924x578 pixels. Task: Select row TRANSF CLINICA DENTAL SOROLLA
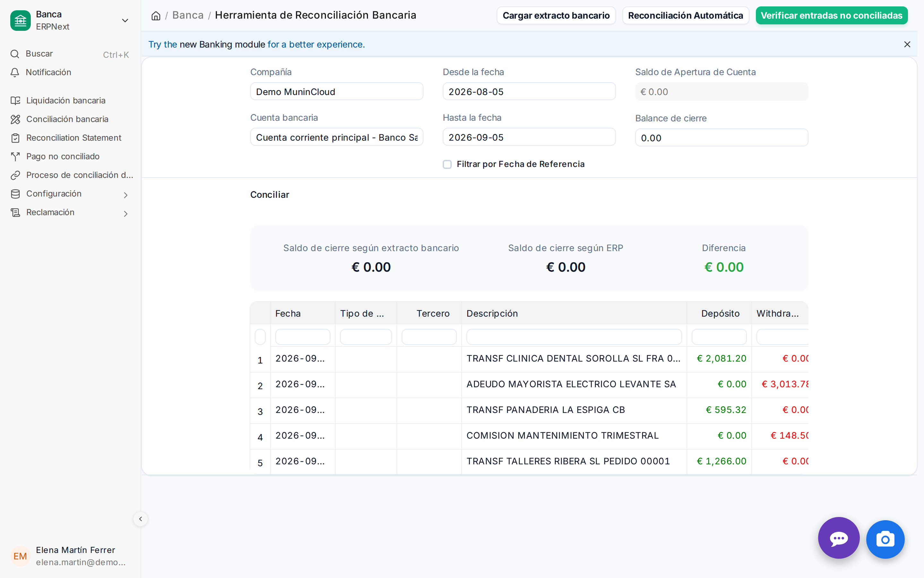pyautogui.click(x=529, y=359)
